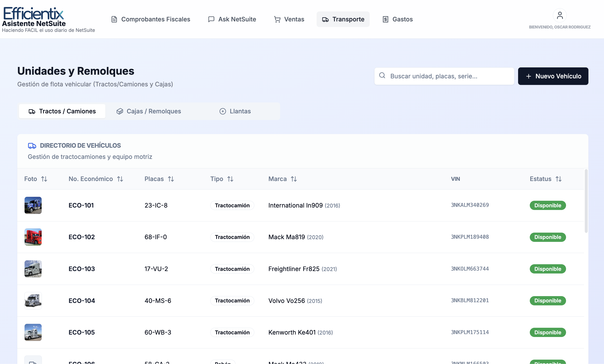This screenshot has width=604, height=364.
Task: Click the Efficientix logo
Action: pos(33,13)
